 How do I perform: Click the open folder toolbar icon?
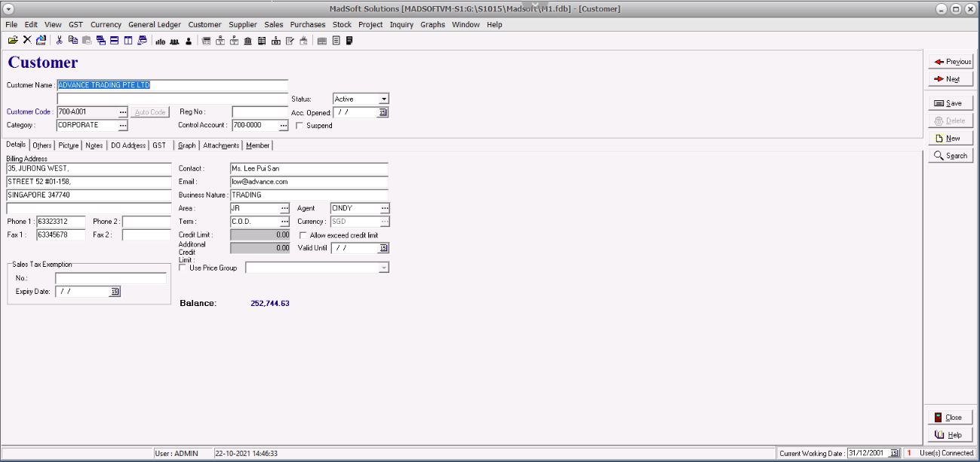(x=12, y=40)
